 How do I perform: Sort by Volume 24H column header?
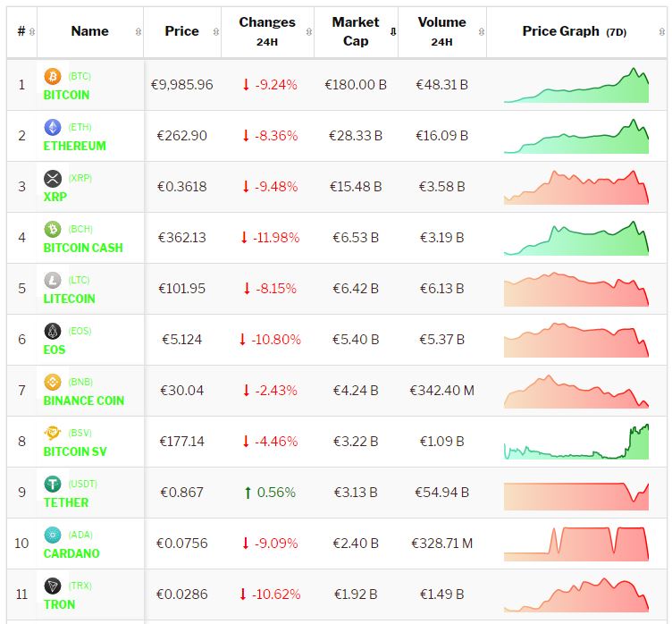point(441,31)
